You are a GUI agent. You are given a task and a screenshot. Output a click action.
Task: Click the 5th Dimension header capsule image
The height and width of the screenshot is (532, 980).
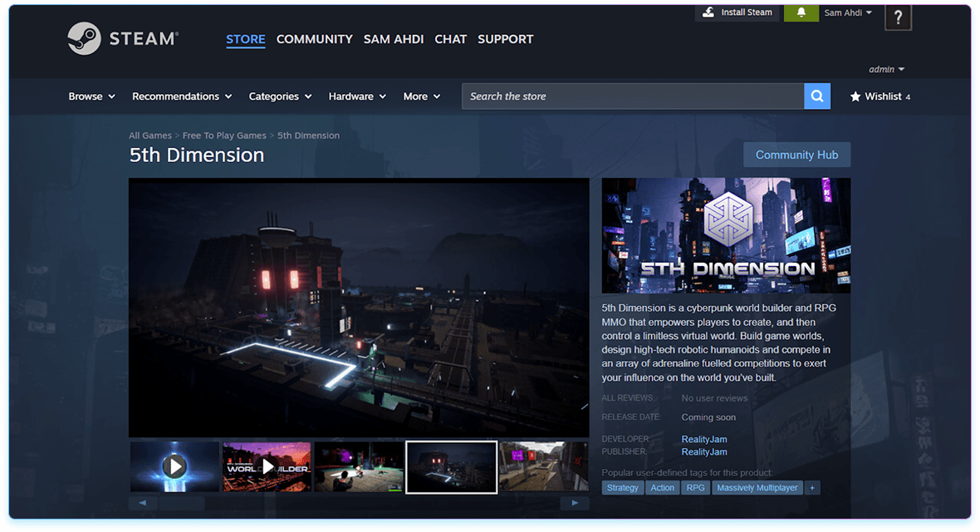(726, 235)
